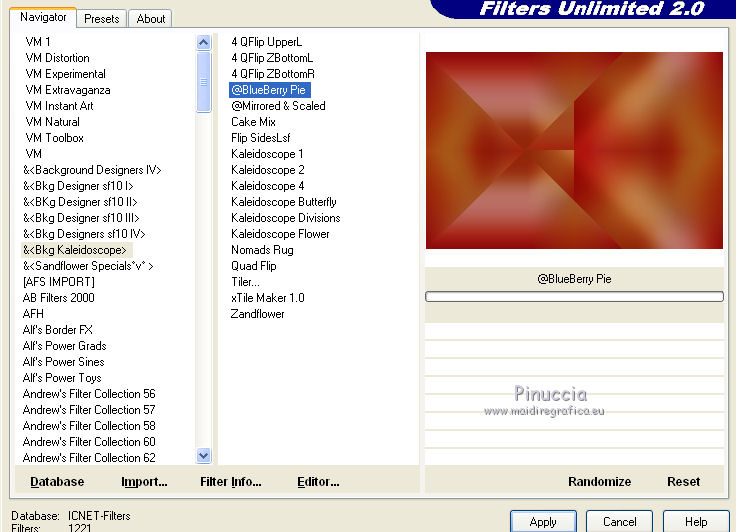Choose the xTile Maker 1.0 filter
This screenshot has width=736, height=532.
(268, 297)
